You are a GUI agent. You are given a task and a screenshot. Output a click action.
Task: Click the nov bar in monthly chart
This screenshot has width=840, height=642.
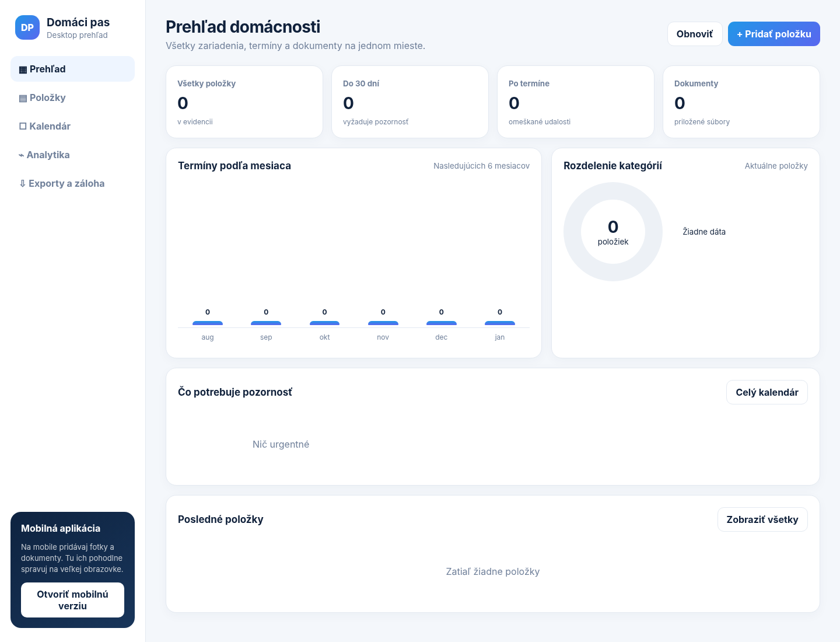pos(383,323)
